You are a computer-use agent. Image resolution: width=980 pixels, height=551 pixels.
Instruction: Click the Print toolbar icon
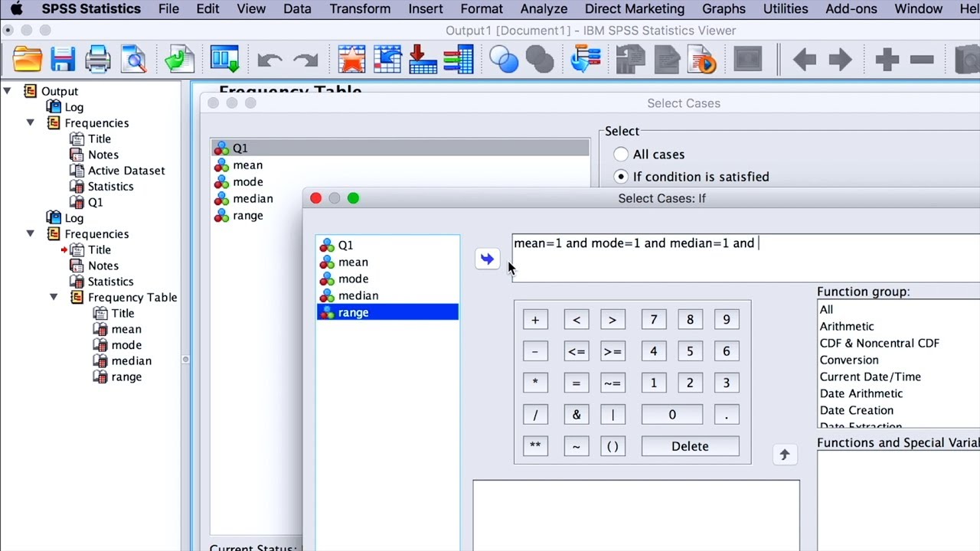point(98,60)
